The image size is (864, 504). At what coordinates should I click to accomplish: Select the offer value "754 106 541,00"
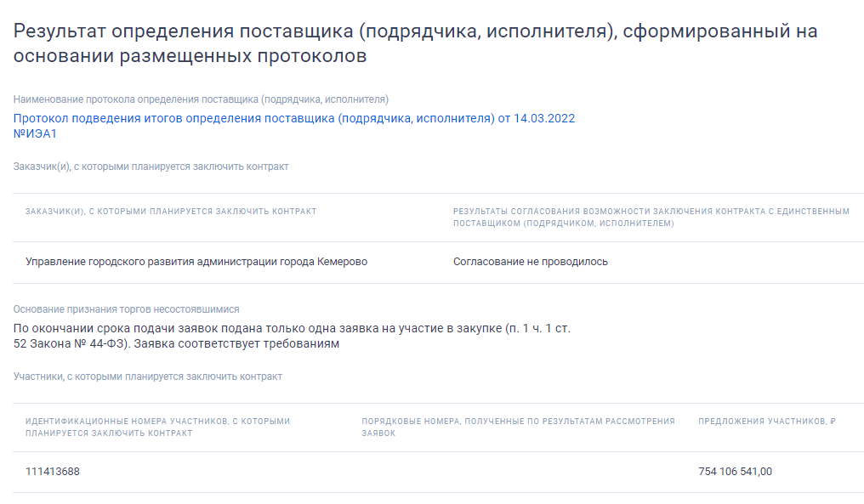[x=735, y=472]
